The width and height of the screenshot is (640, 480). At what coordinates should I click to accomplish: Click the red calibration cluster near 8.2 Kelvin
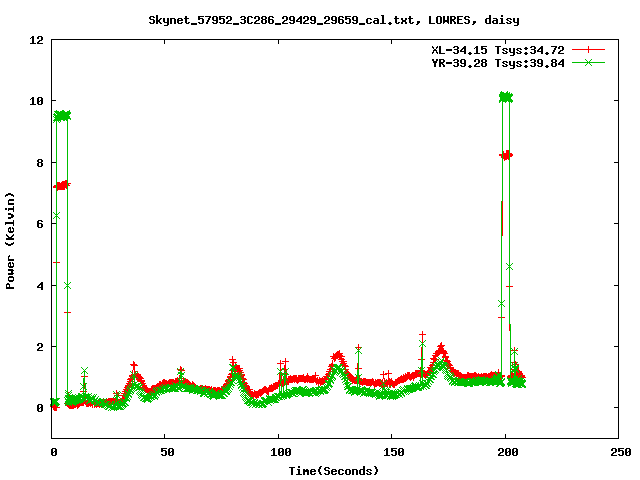pos(506,155)
